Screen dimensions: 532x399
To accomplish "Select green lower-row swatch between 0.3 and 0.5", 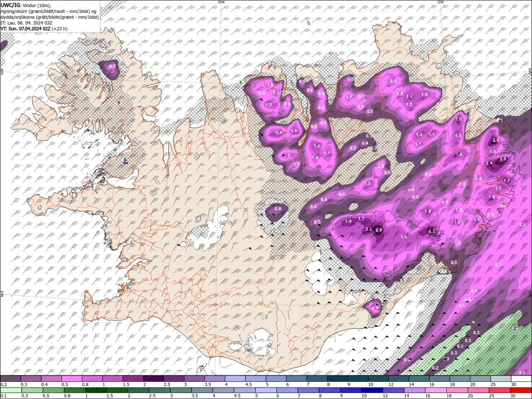I will pos(32,390).
